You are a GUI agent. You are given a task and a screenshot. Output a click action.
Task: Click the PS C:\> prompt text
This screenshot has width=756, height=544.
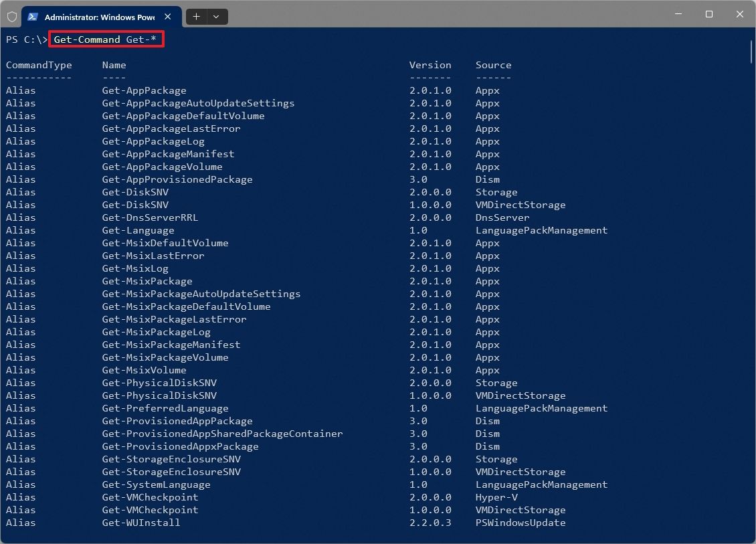click(x=25, y=39)
